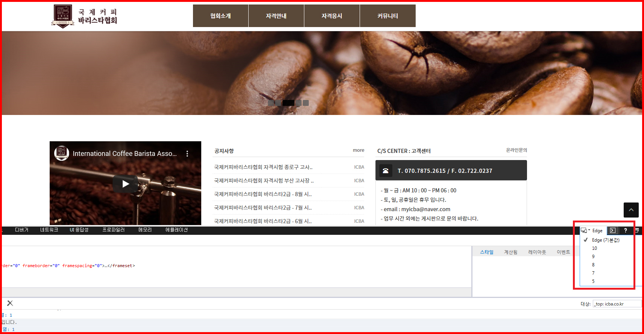
Task: Open the developer tools help icon
Action: (x=625, y=230)
